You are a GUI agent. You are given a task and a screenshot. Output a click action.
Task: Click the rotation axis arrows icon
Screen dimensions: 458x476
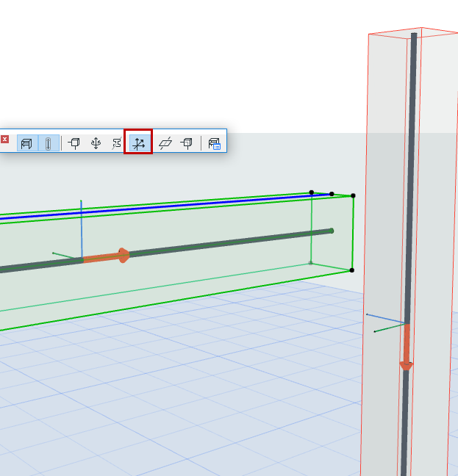pyautogui.click(x=96, y=143)
